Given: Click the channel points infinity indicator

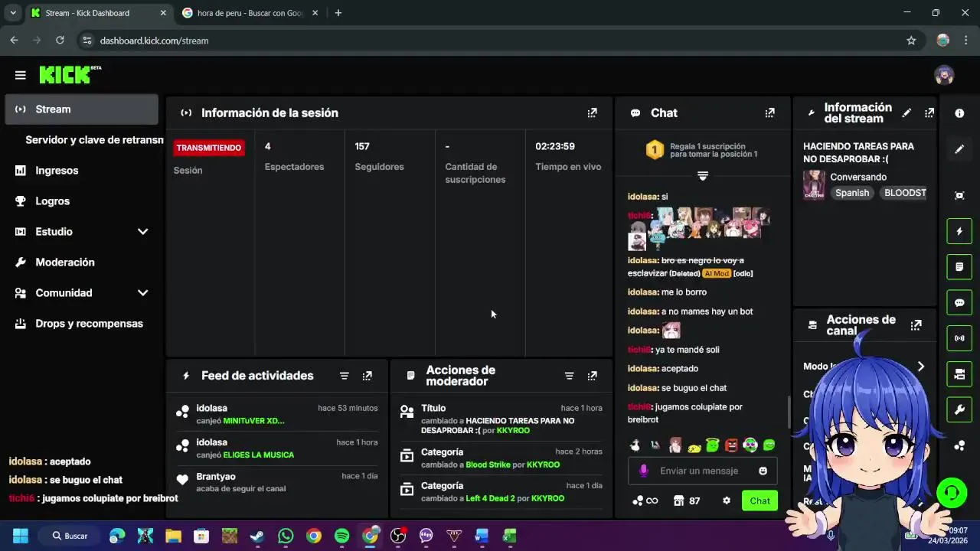Looking at the screenshot, I should [645, 500].
